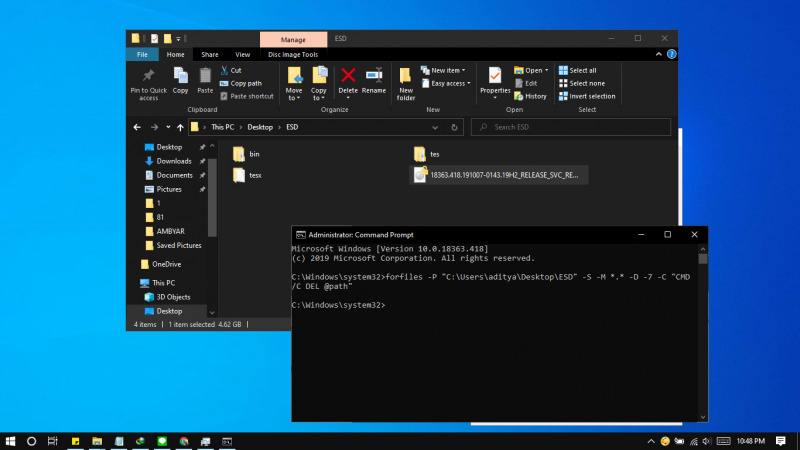This screenshot has width=800, height=450.
Task: Select pinned Desktop in Quick access
Action: click(169, 147)
